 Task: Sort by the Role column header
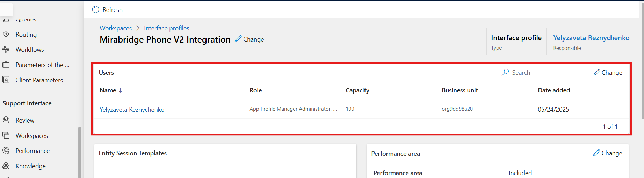click(x=256, y=90)
